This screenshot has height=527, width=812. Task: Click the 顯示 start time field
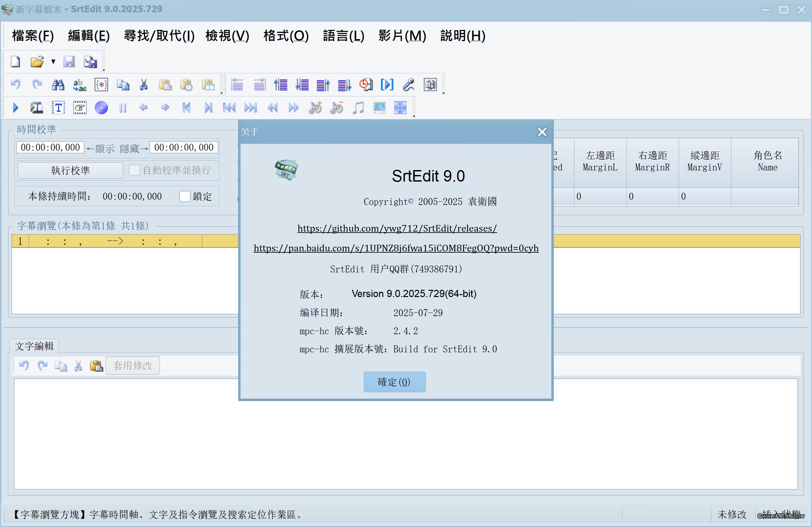click(x=50, y=147)
